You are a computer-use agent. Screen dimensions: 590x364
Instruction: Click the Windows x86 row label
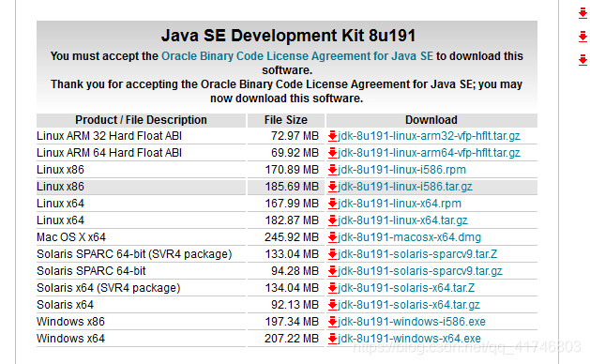click(x=70, y=322)
